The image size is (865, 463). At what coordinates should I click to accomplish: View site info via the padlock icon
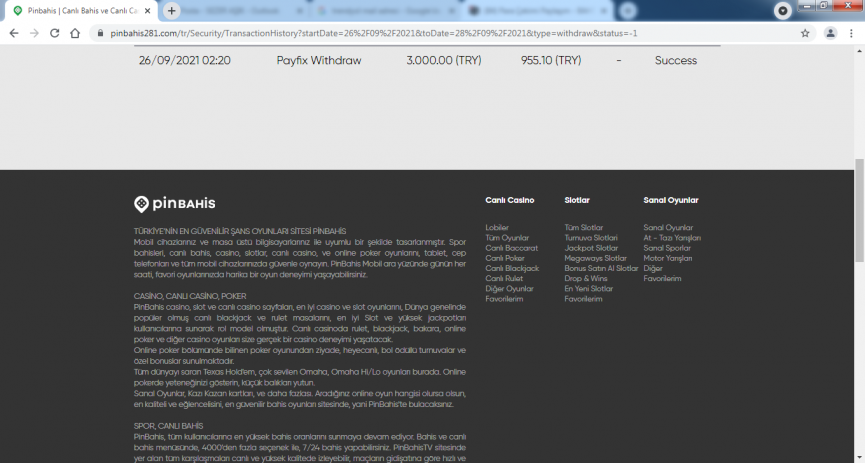[x=100, y=33]
